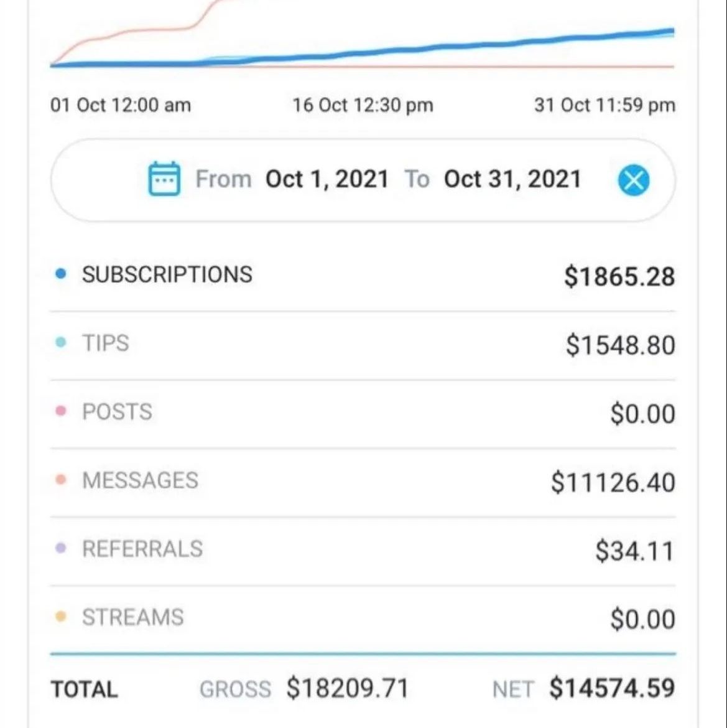Click the 16 Oct 12:30 pm axis label
Image resolution: width=727 pixels, height=728 pixels.
(x=363, y=105)
